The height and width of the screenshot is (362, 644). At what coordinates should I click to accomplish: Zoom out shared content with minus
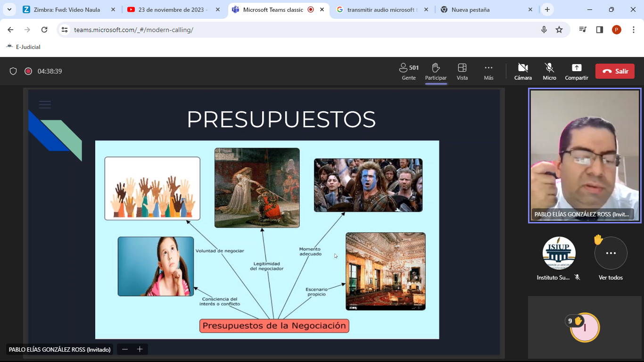[125, 349]
